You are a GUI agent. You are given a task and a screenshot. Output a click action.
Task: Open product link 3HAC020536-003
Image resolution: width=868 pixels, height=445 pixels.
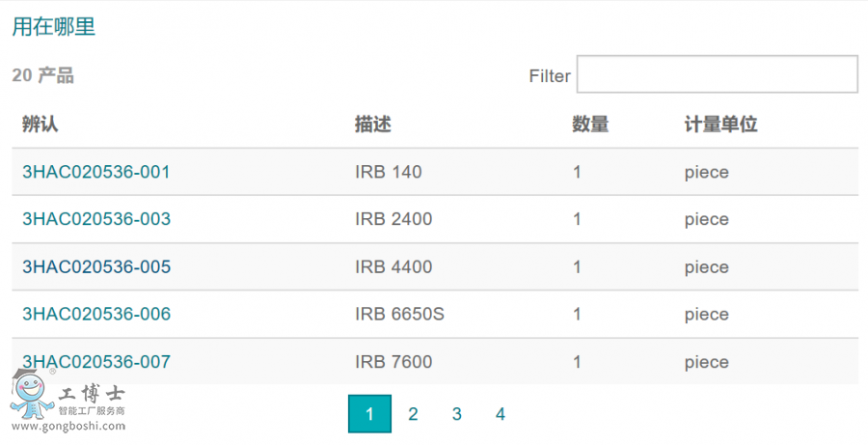click(x=96, y=219)
